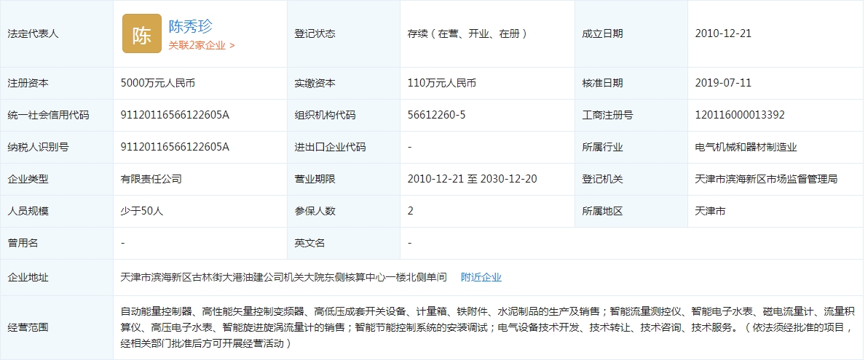868x360 pixels.
Task: Click the paid-in capital value 110万元人民币
Action: (441, 83)
